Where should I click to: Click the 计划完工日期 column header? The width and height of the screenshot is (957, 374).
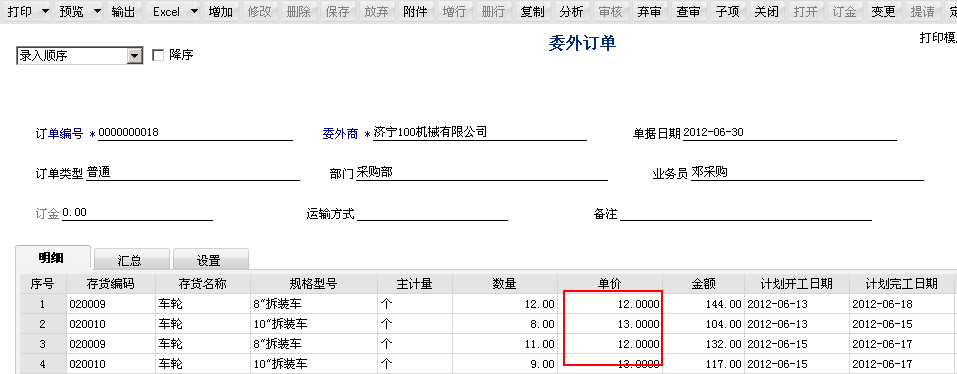[x=902, y=284]
